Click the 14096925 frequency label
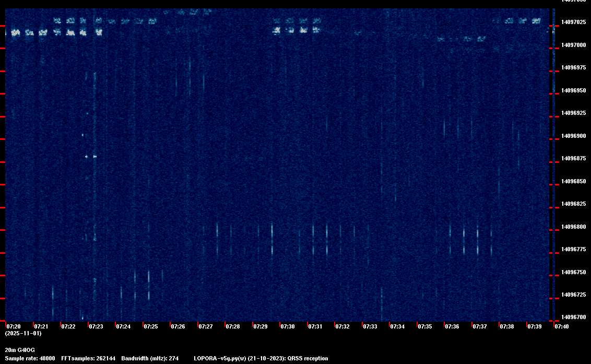 tap(573, 113)
